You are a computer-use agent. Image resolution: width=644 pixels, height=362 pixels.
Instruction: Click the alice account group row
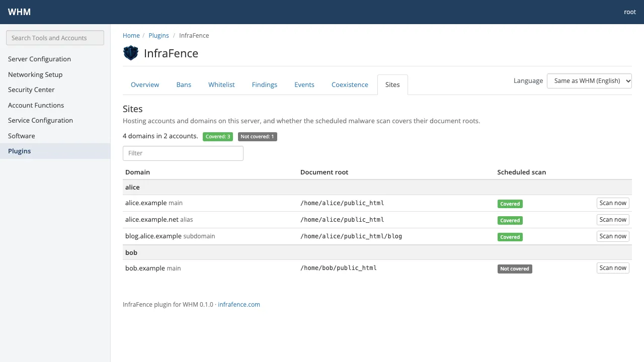click(x=377, y=187)
